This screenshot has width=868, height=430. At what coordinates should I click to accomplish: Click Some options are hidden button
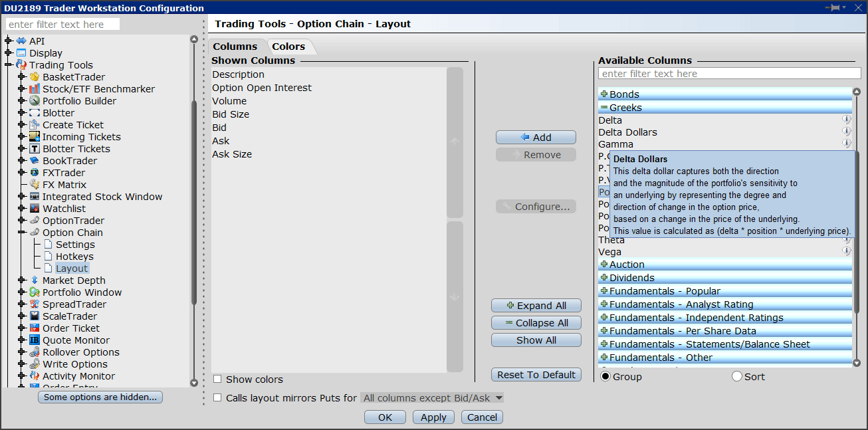click(100, 397)
